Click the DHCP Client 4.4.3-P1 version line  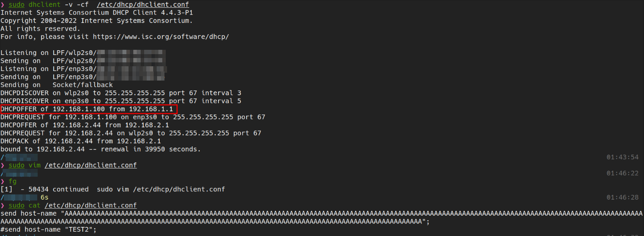tap(97, 13)
